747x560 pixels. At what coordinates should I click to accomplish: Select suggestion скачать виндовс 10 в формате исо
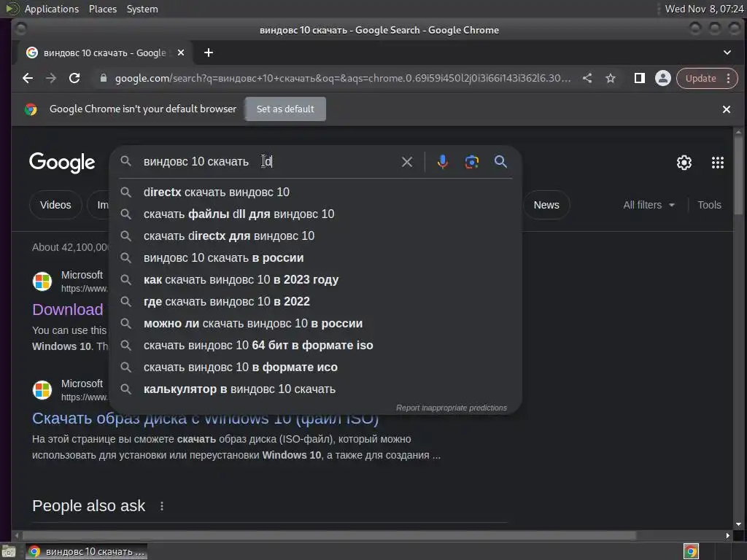click(315, 367)
